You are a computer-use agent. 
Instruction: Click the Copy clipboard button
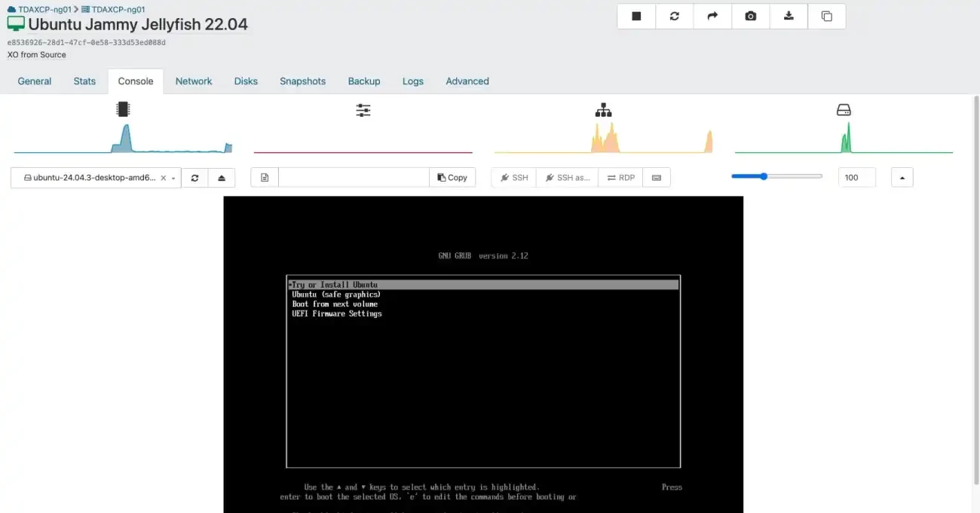point(452,178)
